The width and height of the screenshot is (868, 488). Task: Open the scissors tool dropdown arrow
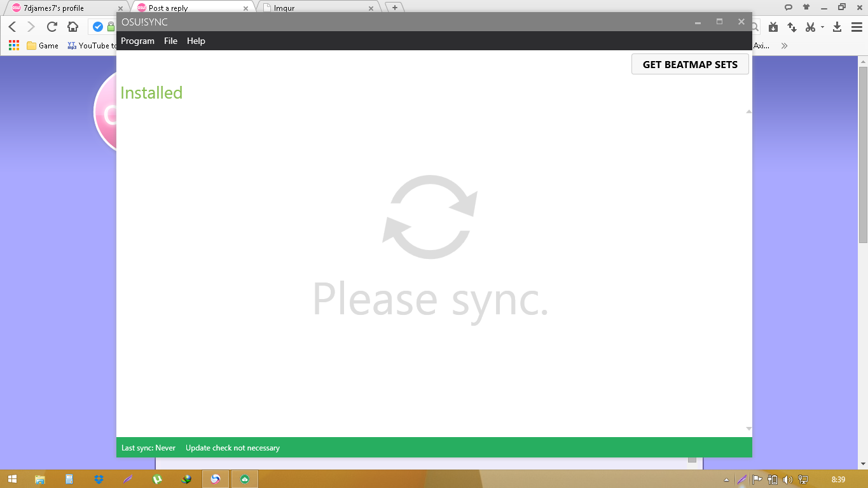click(x=822, y=27)
